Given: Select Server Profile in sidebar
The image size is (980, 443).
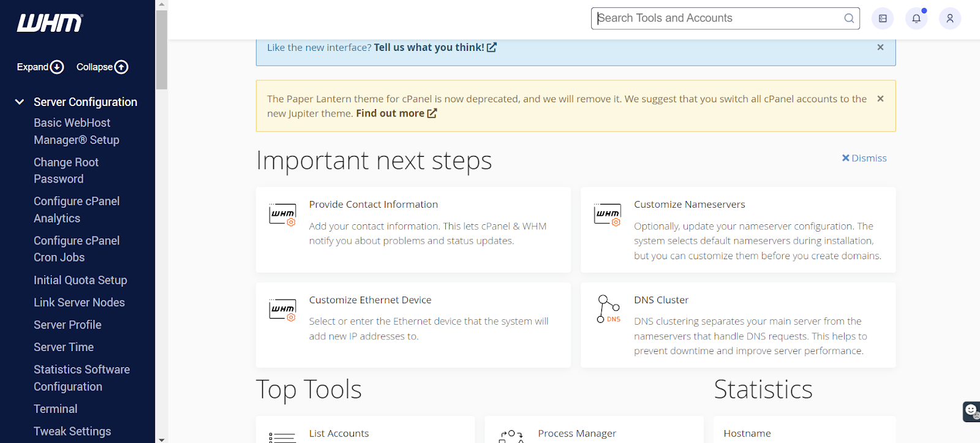Looking at the screenshot, I should [x=67, y=325].
